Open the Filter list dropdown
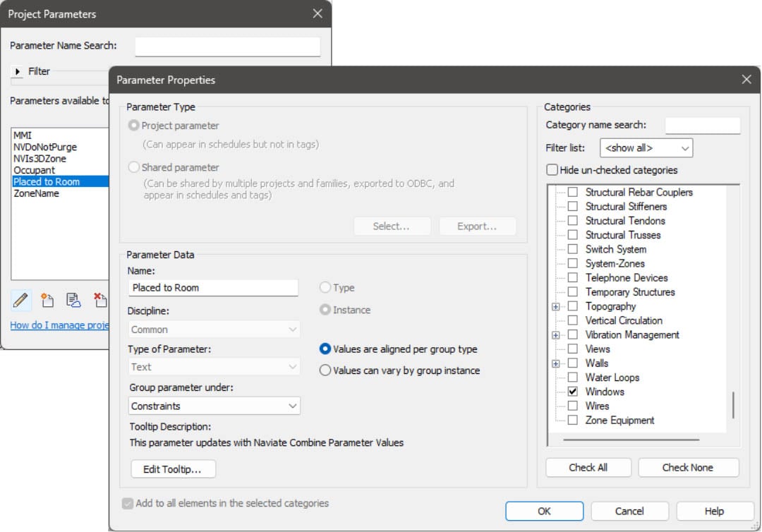Viewport: 762px width, 532px height. pos(646,148)
